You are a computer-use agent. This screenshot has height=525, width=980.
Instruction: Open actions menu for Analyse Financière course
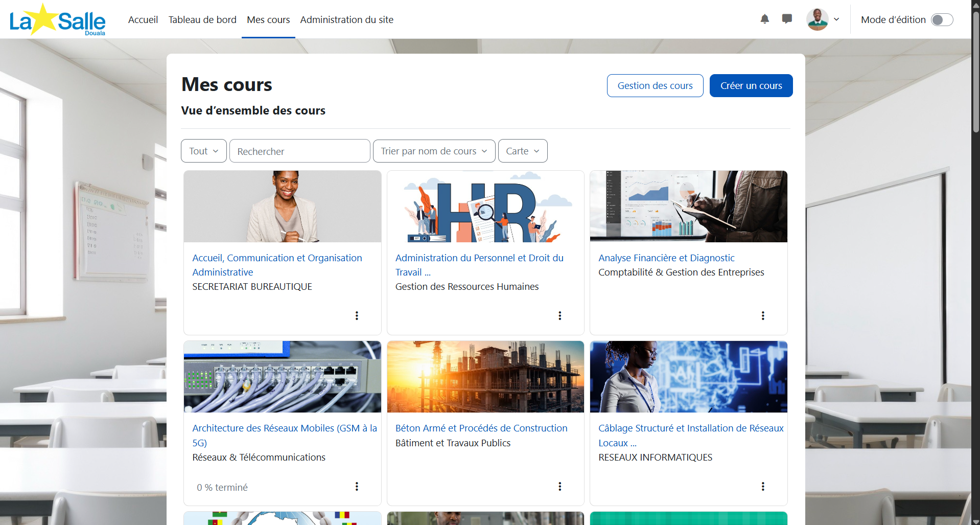coord(763,315)
